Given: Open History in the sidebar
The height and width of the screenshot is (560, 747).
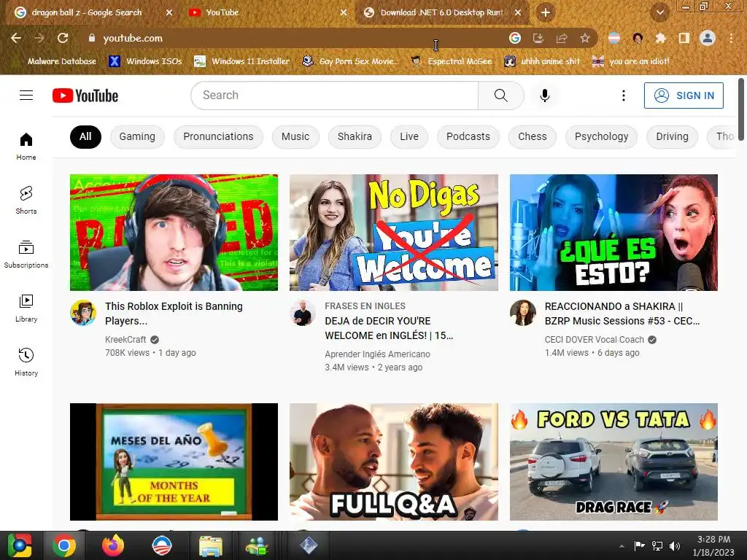Looking at the screenshot, I should pos(26,362).
